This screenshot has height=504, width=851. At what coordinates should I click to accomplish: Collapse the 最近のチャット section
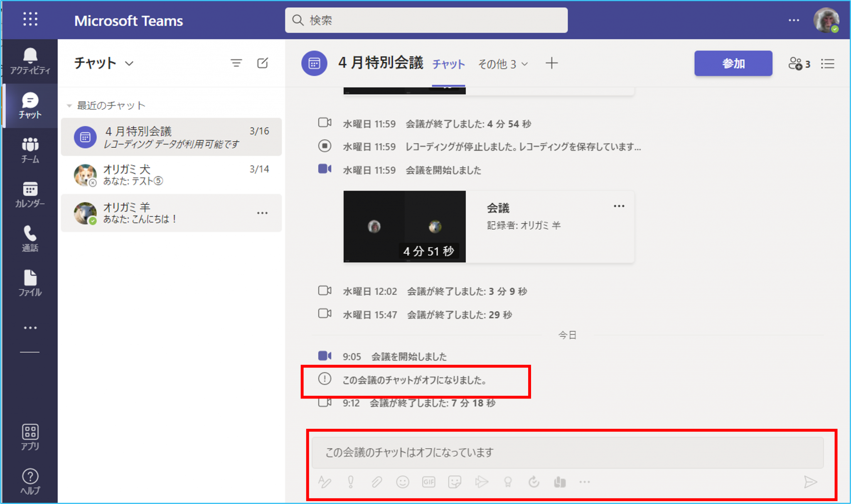click(69, 106)
